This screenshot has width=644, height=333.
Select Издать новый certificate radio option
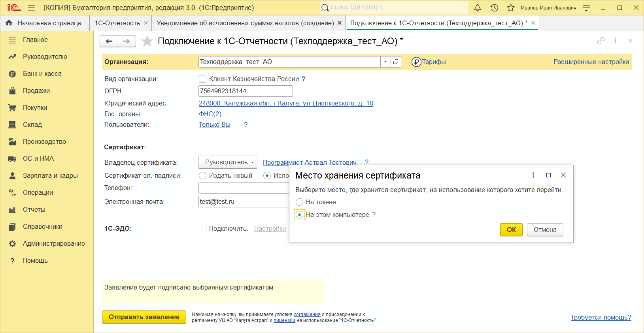point(202,175)
